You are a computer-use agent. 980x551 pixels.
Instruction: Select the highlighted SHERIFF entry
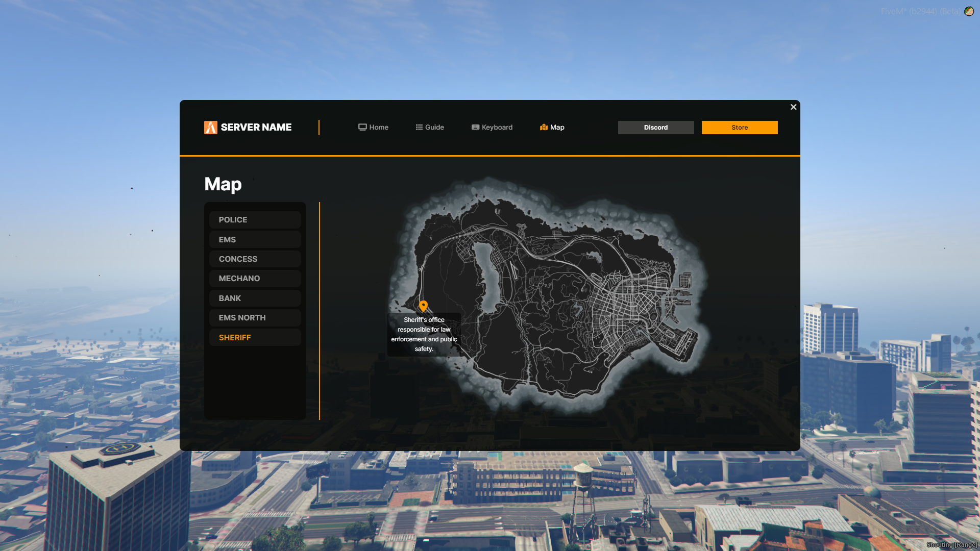click(255, 338)
